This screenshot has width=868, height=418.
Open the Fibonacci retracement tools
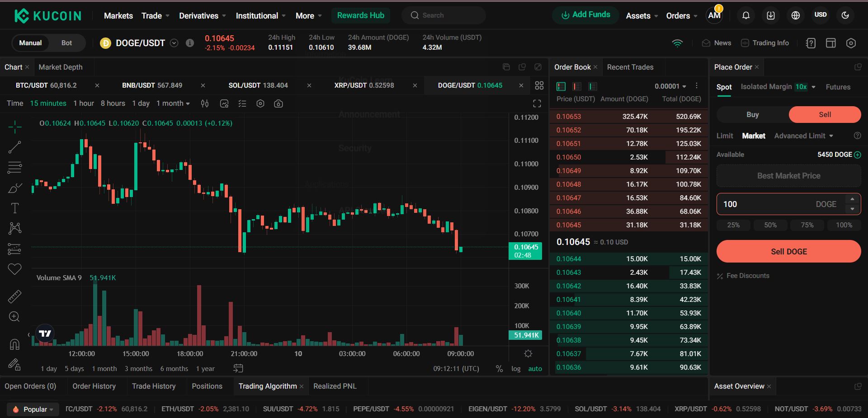[14, 168]
